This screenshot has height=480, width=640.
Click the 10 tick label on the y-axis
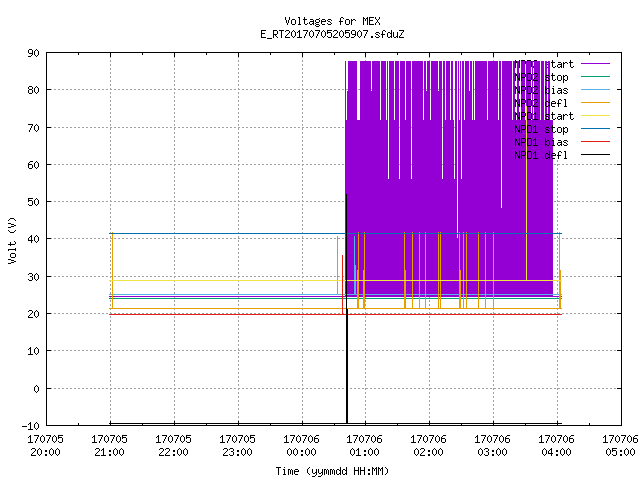pos(33,351)
